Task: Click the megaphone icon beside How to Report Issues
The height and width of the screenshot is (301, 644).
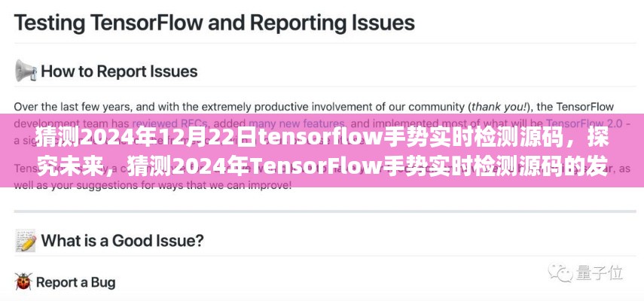Action: [26, 71]
